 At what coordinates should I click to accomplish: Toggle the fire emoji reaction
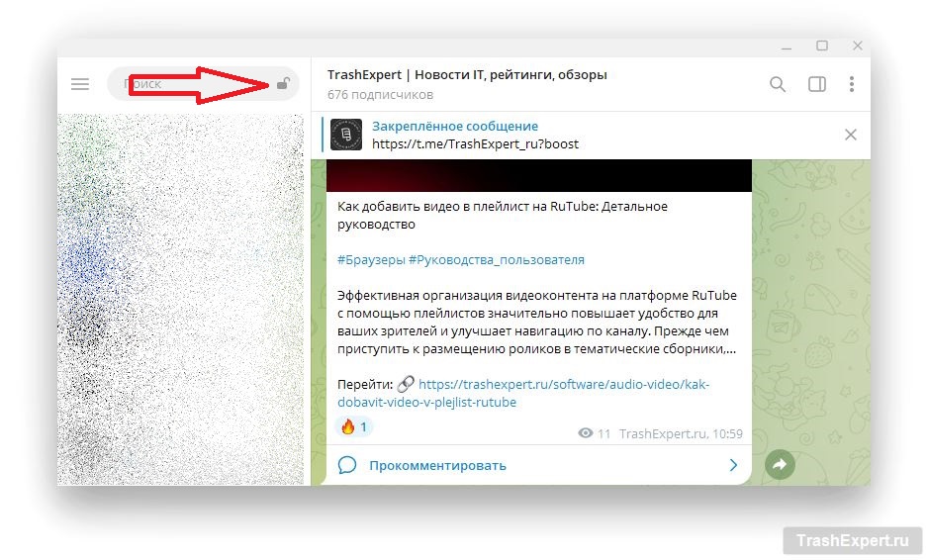click(x=354, y=427)
